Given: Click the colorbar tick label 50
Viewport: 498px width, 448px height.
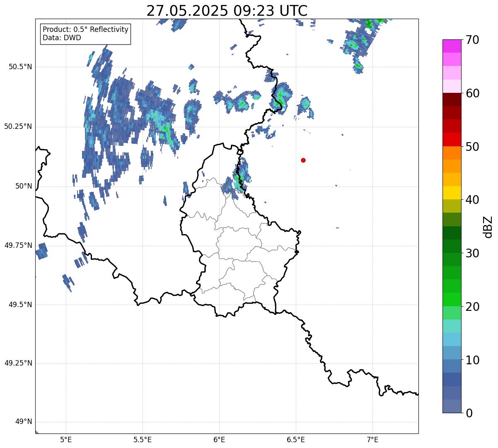Looking at the screenshot, I should 472,147.
